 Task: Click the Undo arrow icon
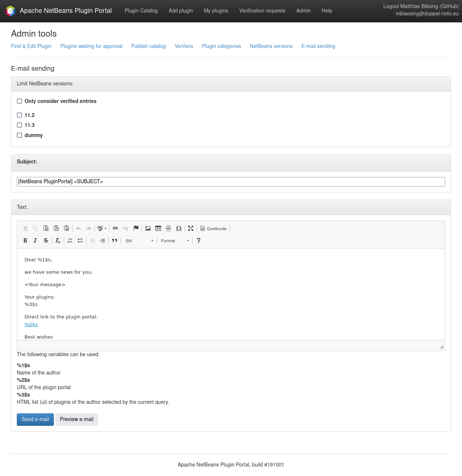(78, 228)
